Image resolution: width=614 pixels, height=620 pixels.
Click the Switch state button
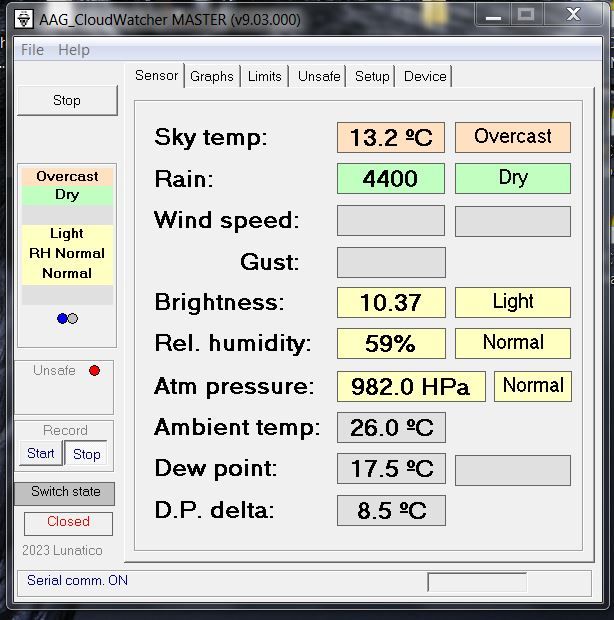(65, 493)
